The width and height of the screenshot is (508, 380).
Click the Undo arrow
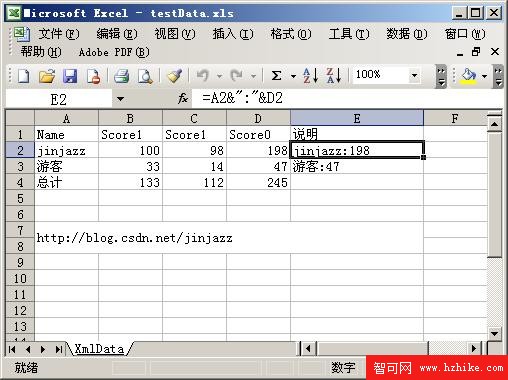[x=203, y=76]
